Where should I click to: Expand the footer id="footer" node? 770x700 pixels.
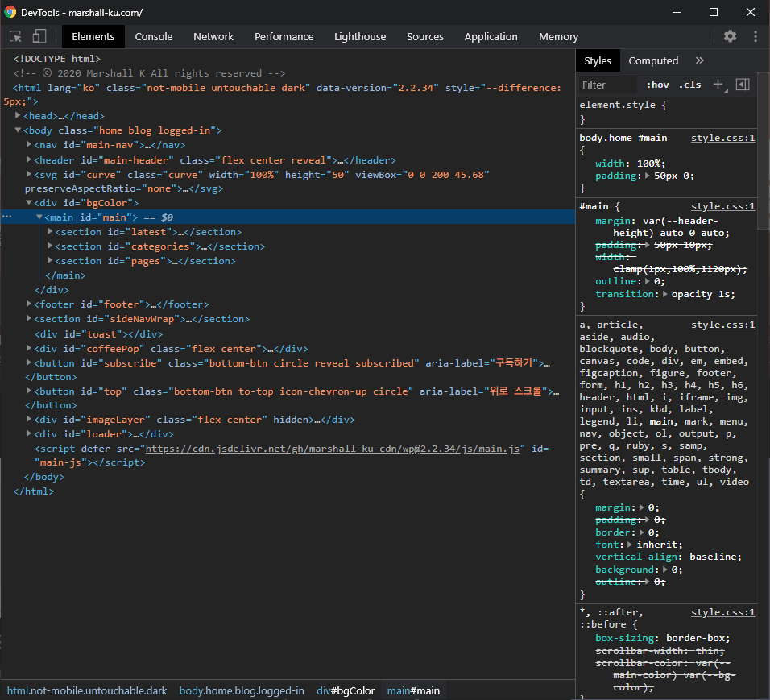coord(29,304)
